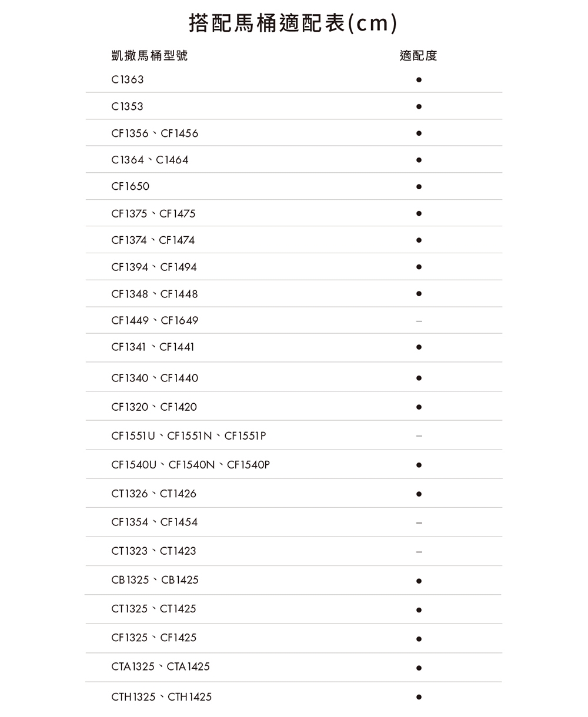Click the compatibility dot for CF1650
The image size is (588, 717).
tap(418, 187)
